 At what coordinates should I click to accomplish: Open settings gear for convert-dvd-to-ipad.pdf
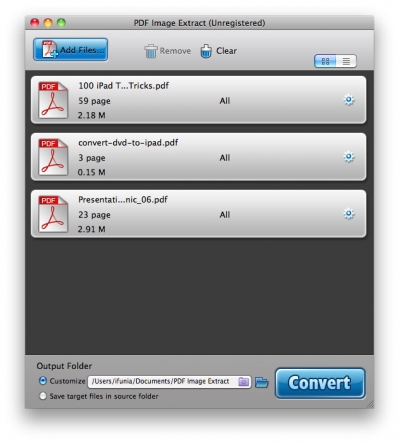349,157
